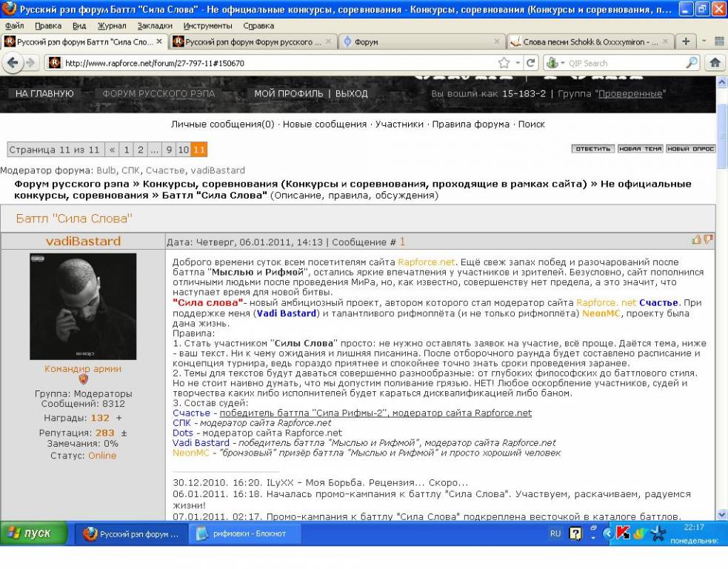The height and width of the screenshot is (569, 728).
Task: Open the tab groups grid icon
Action: tap(719, 41)
